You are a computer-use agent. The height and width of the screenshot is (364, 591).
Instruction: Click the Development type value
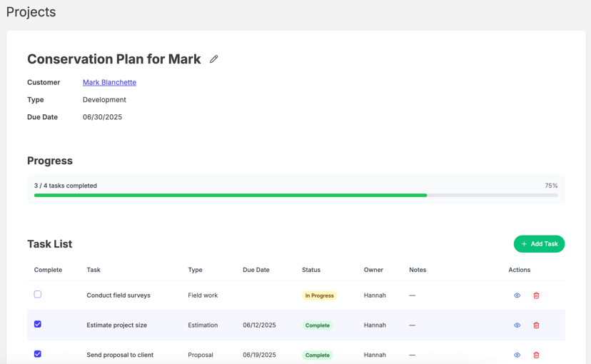104,100
